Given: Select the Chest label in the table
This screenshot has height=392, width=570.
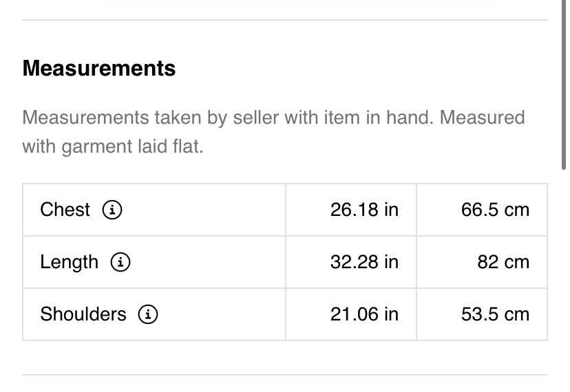Looking at the screenshot, I should point(65,210).
